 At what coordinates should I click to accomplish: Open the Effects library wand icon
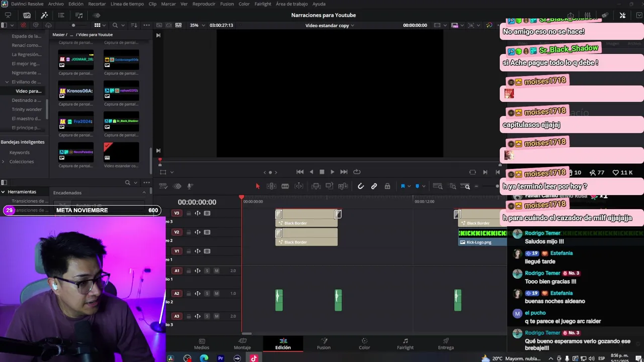[44, 15]
